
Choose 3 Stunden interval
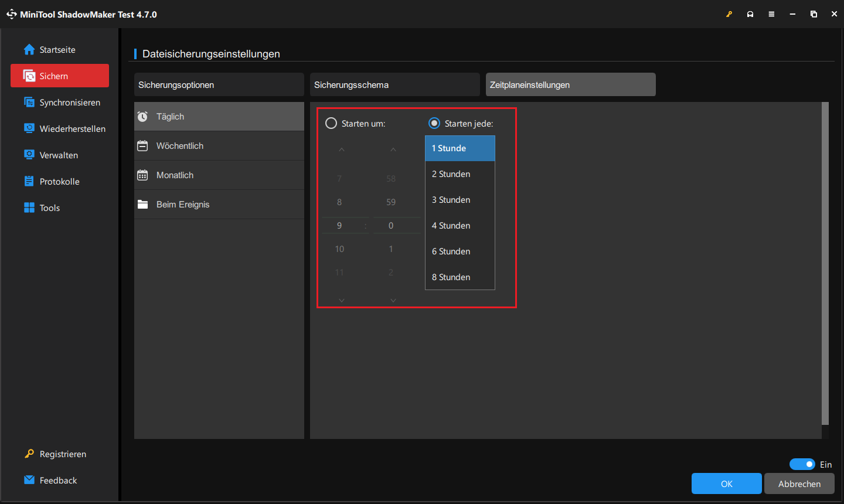click(460, 200)
